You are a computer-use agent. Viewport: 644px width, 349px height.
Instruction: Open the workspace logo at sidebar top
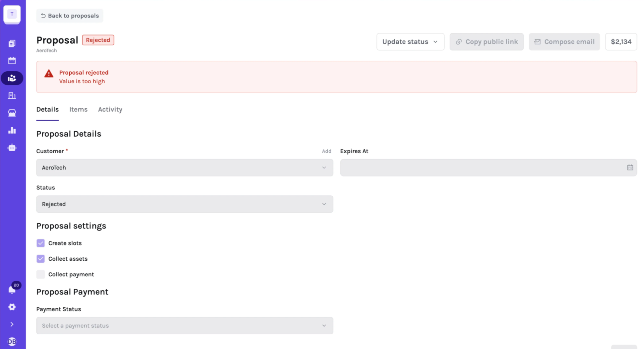tap(12, 14)
